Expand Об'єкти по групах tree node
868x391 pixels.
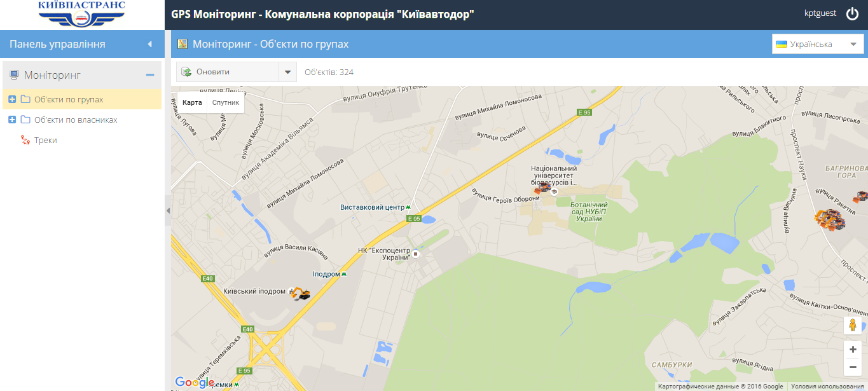(12, 100)
